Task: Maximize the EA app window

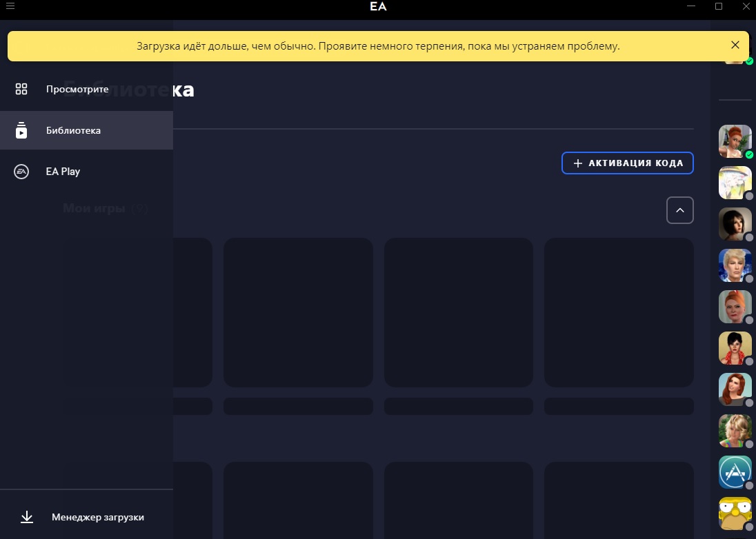Action: click(x=718, y=6)
